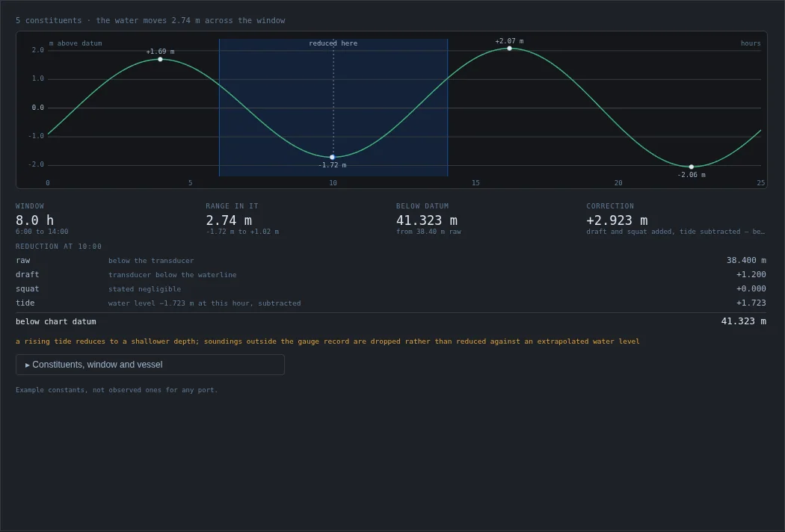Select the raw depth value "38.400 m"
The height and width of the screenshot is (532, 785).
[x=746, y=260]
